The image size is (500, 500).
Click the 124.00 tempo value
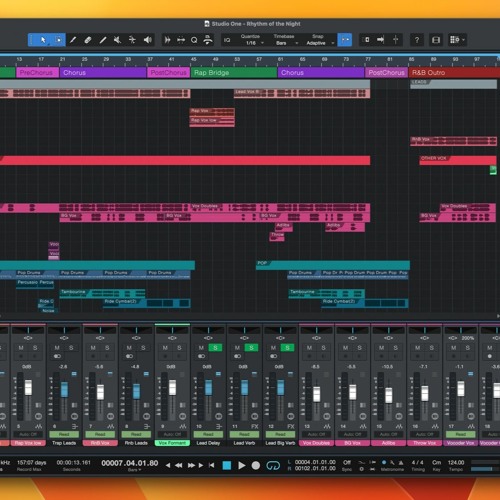[456, 463]
